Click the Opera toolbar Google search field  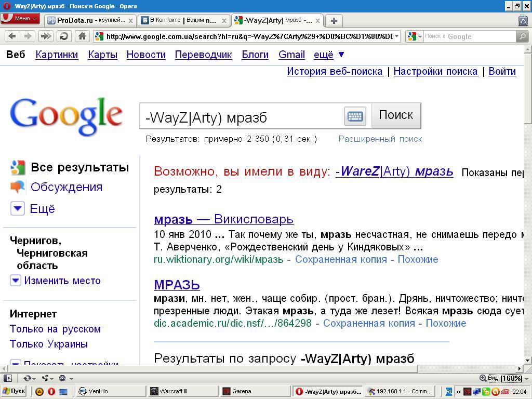pyautogui.click(x=469, y=36)
